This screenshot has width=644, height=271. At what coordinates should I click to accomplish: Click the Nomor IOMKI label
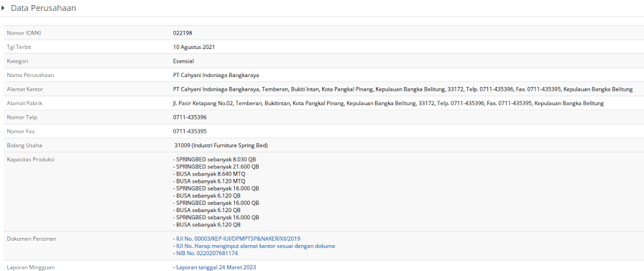[24, 33]
